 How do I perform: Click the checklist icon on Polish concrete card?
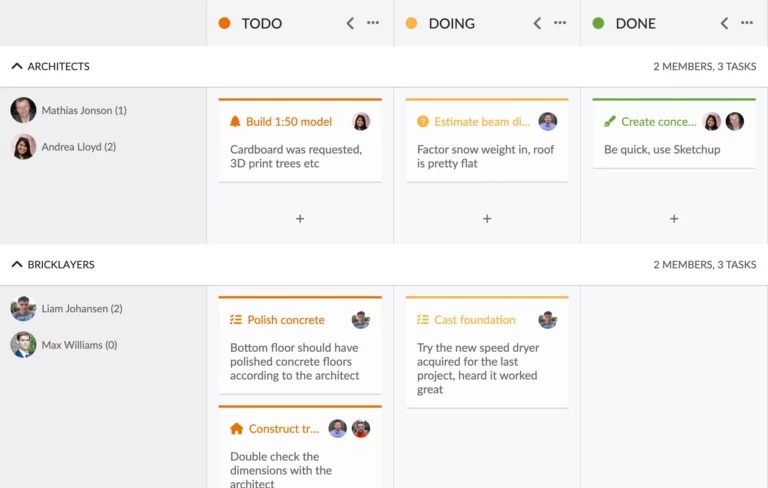(x=236, y=320)
